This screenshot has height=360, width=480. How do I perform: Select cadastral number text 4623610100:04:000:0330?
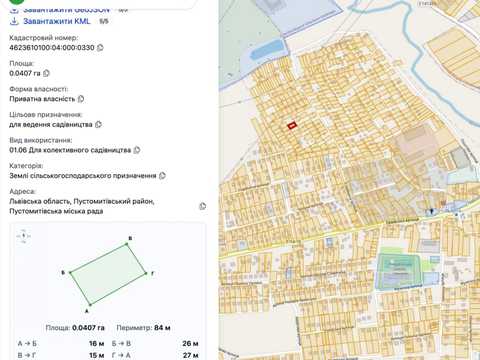52,48
